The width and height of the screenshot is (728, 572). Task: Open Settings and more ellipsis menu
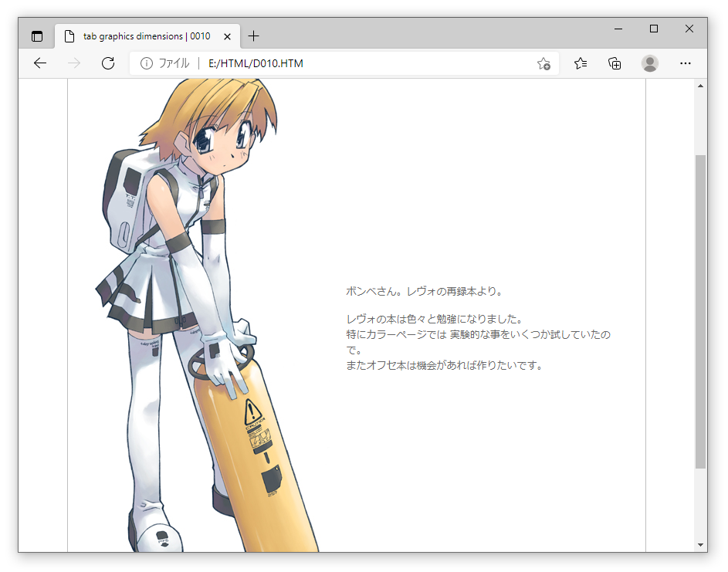tap(685, 63)
